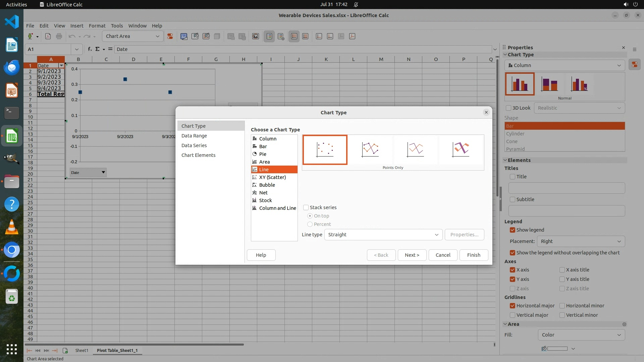Enable the 3D Look checkbox

pos(508,108)
